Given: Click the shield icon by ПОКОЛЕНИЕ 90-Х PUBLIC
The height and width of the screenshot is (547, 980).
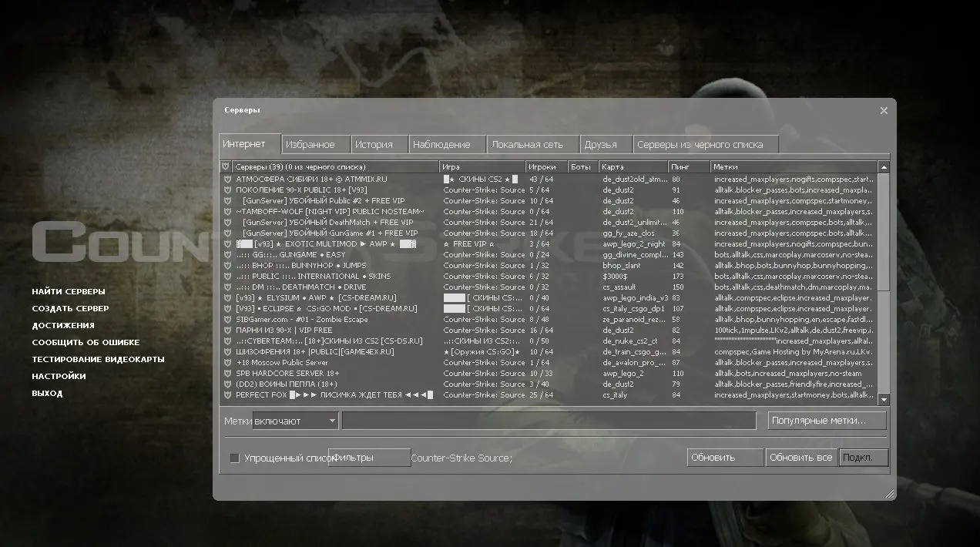Looking at the screenshot, I should coord(227,190).
